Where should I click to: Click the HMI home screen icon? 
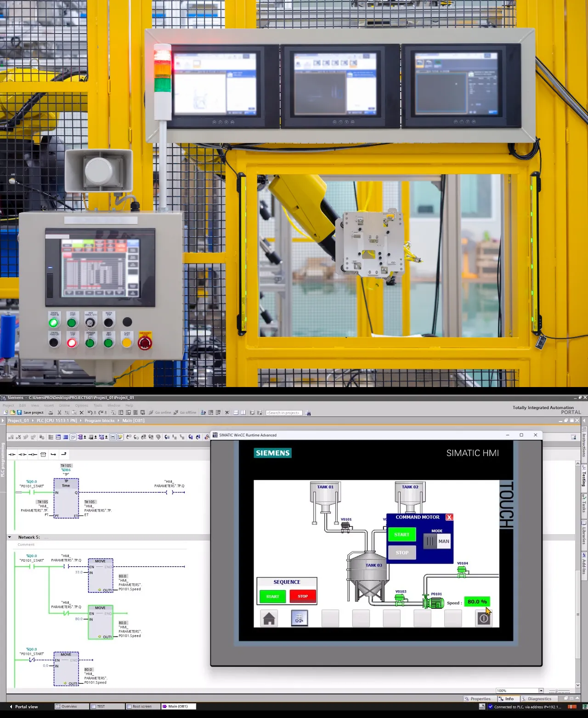[x=269, y=619]
